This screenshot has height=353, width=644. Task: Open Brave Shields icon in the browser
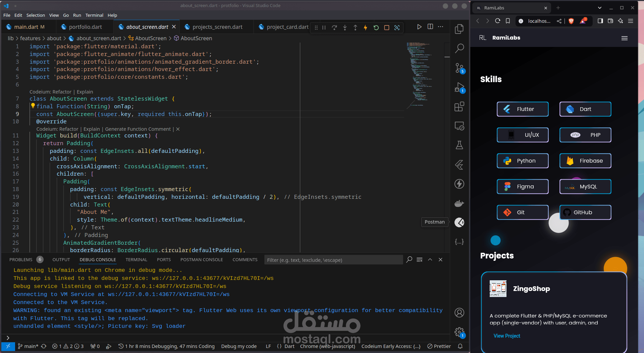pos(571,21)
